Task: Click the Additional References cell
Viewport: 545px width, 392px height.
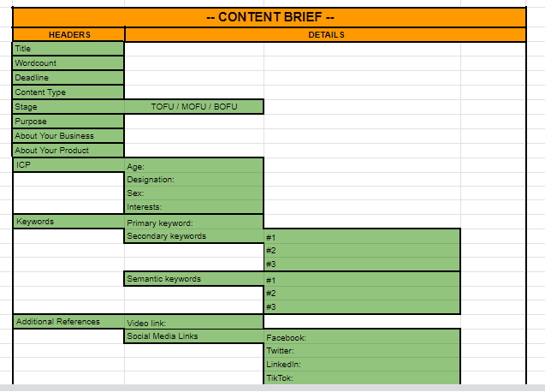Action: [x=68, y=322]
